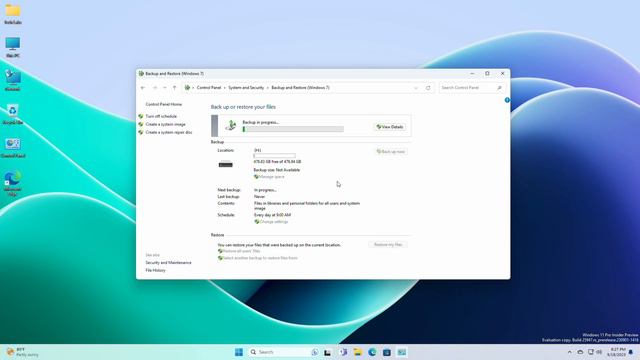Click the Back navigation arrow
The height and width of the screenshot is (360, 640).
[143, 88]
